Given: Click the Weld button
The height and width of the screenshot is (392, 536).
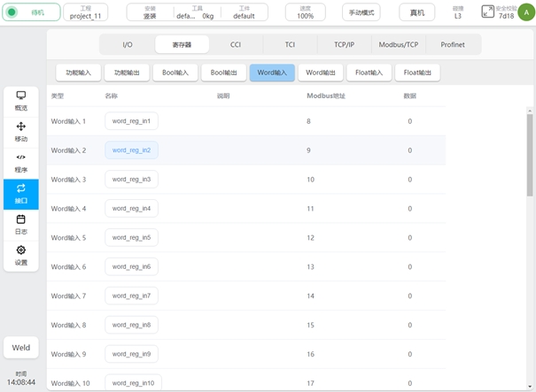Looking at the screenshot, I should tap(20, 348).
